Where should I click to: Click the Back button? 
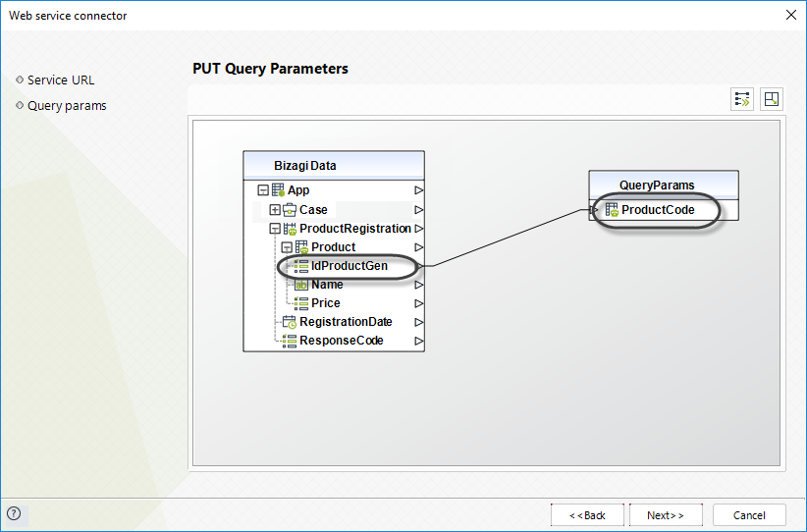point(587,515)
